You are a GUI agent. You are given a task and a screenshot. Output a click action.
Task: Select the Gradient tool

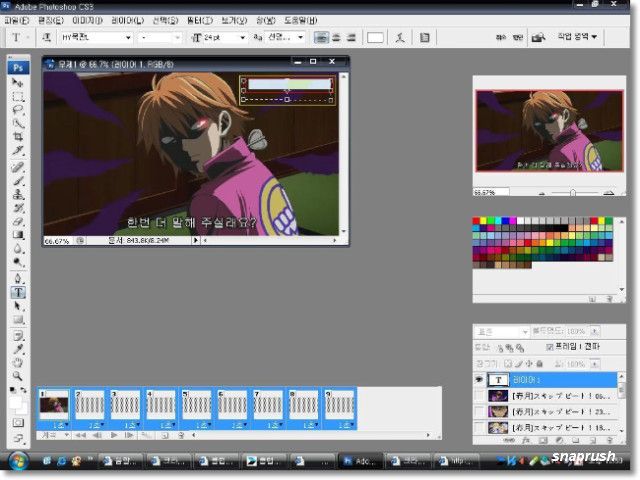(18, 235)
